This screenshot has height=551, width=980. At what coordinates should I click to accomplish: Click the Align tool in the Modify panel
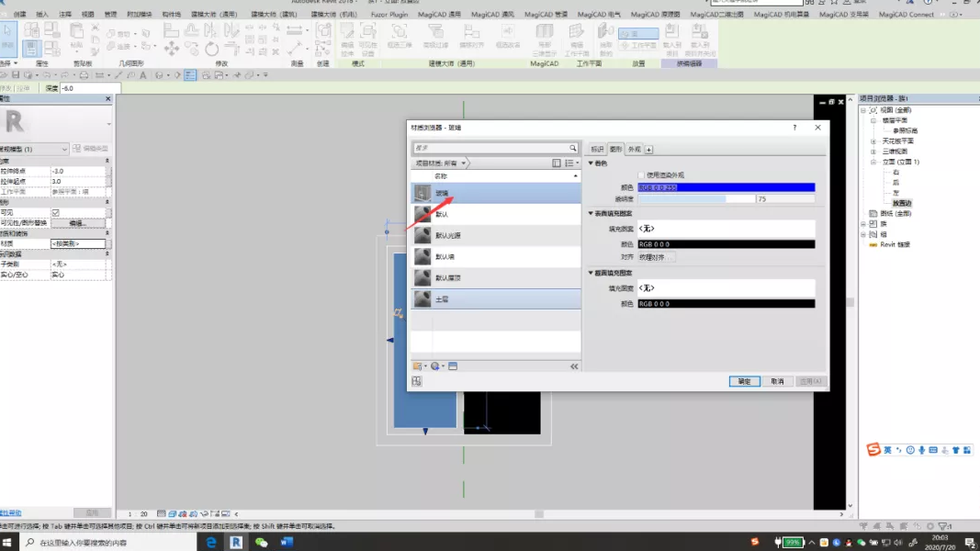pyautogui.click(x=171, y=30)
